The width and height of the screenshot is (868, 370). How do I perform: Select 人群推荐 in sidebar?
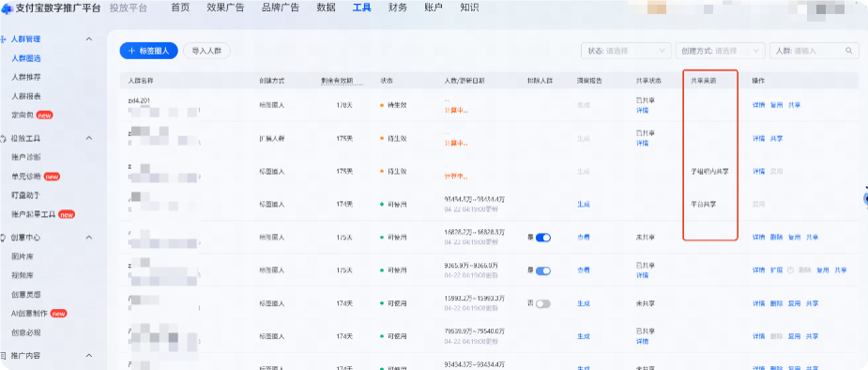click(x=26, y=78)
